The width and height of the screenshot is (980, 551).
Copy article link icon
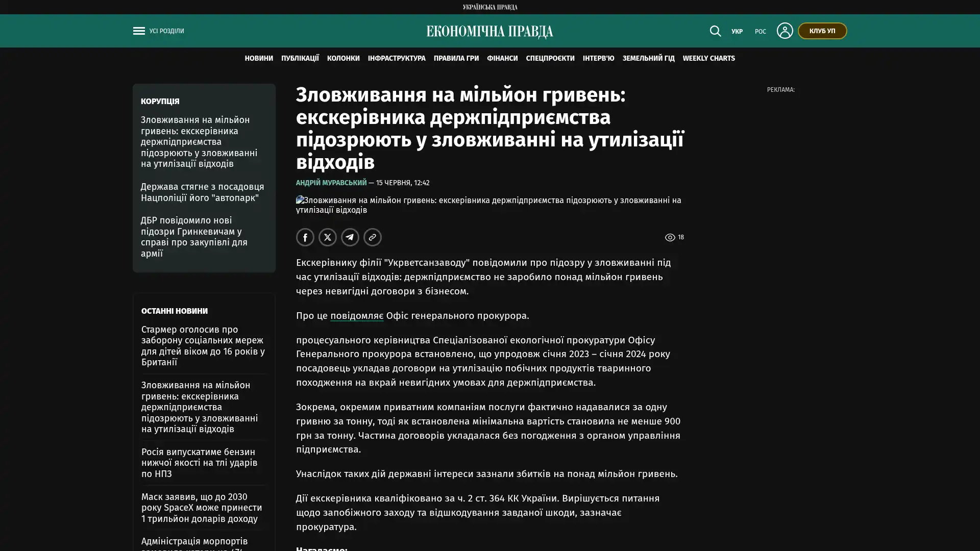[x=373, y=237]
